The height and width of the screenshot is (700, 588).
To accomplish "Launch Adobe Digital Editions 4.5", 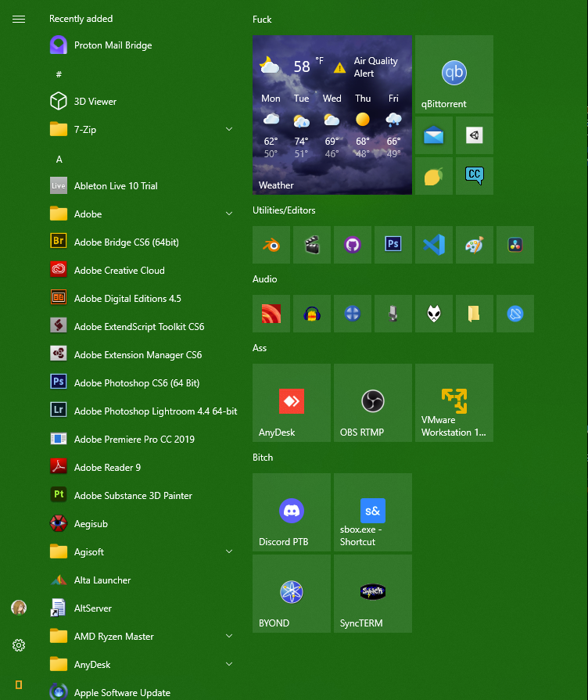I will point(143,298).
